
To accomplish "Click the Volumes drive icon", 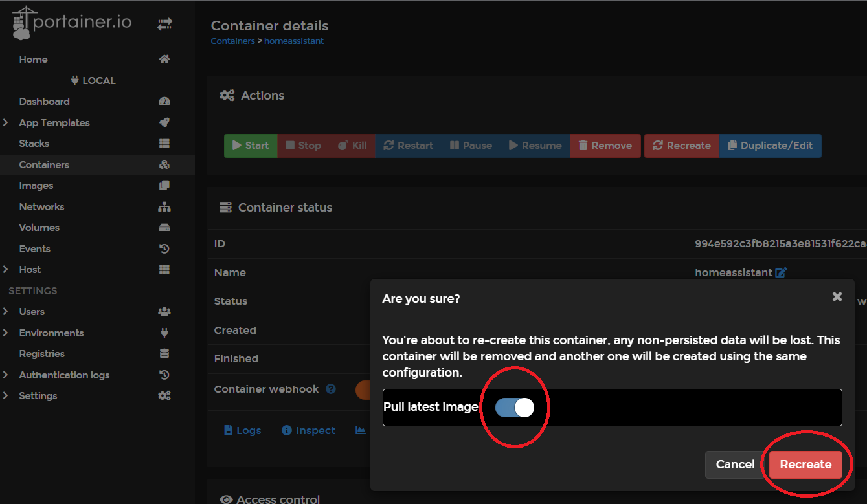I will tap(164, 228).
